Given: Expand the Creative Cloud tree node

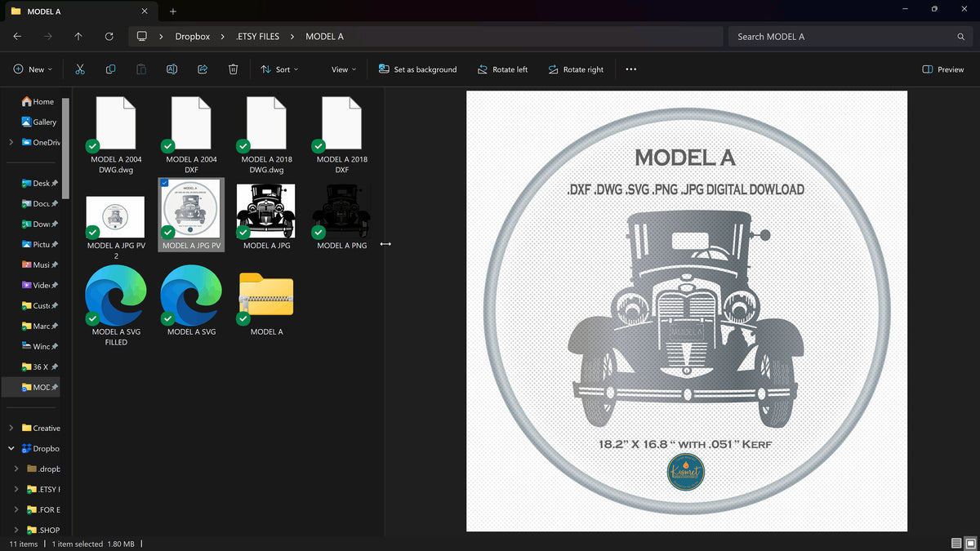Looking at the screenshot, I should (x=11, y=429).
